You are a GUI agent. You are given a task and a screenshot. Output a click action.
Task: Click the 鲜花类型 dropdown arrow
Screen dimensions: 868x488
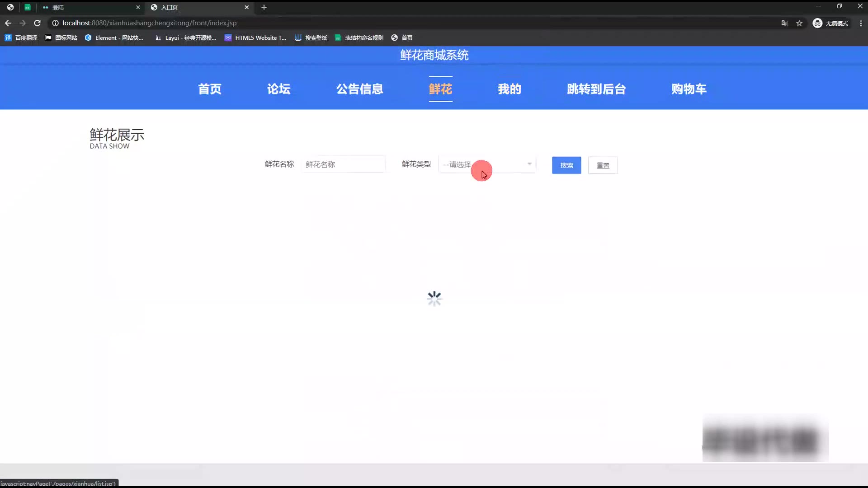[529, 164]
